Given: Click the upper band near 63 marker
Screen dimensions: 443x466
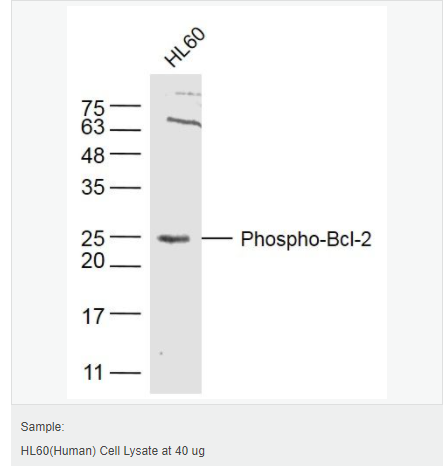Looking at the screenshot, I should (184, 122).
